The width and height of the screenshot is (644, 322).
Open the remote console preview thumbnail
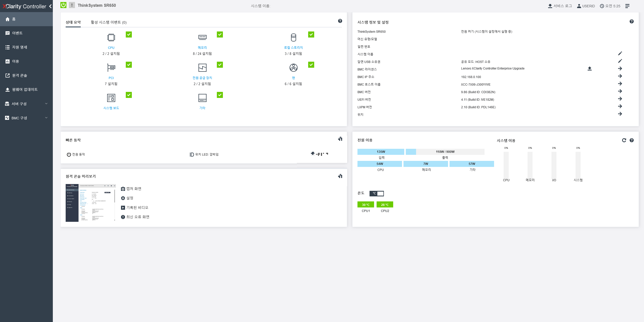tap(91, 203)
